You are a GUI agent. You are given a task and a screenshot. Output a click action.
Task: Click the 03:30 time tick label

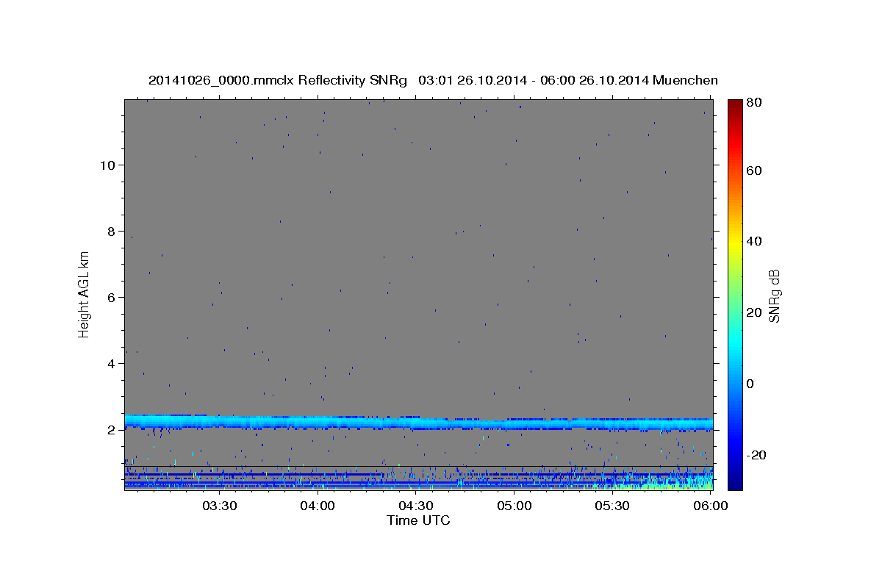tap(220, 506)
